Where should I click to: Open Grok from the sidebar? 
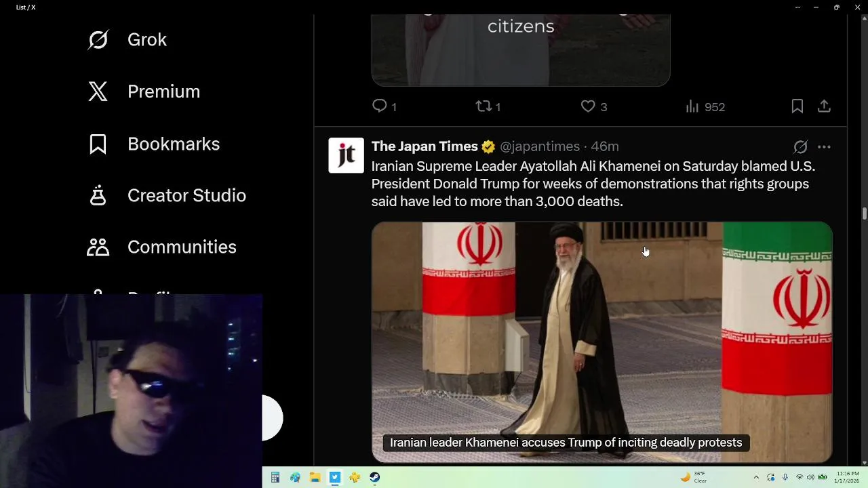tap(127, 40)
